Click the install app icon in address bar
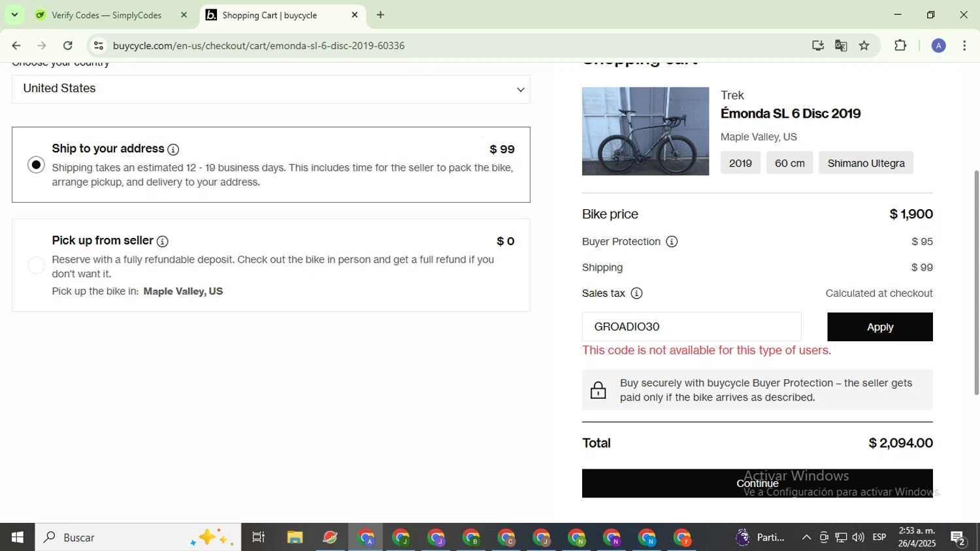This screenshot has height=551, width=980. pyautogui.click(x=818, y=46)
